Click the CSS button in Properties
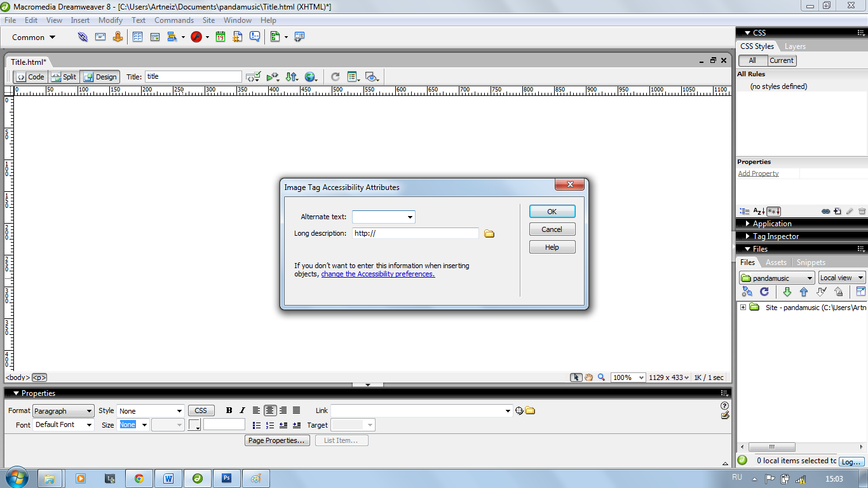 point(201,410)
